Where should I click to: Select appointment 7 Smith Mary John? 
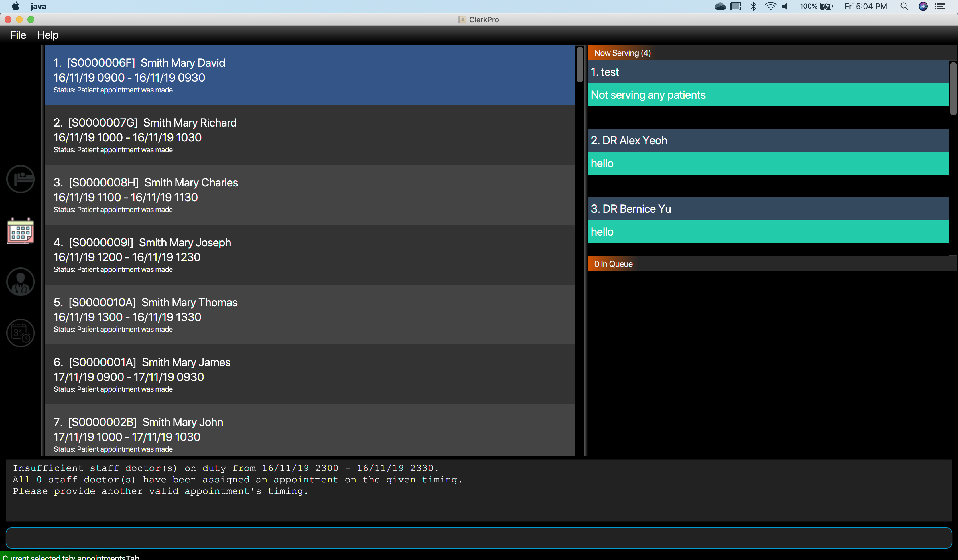point(310,430)
